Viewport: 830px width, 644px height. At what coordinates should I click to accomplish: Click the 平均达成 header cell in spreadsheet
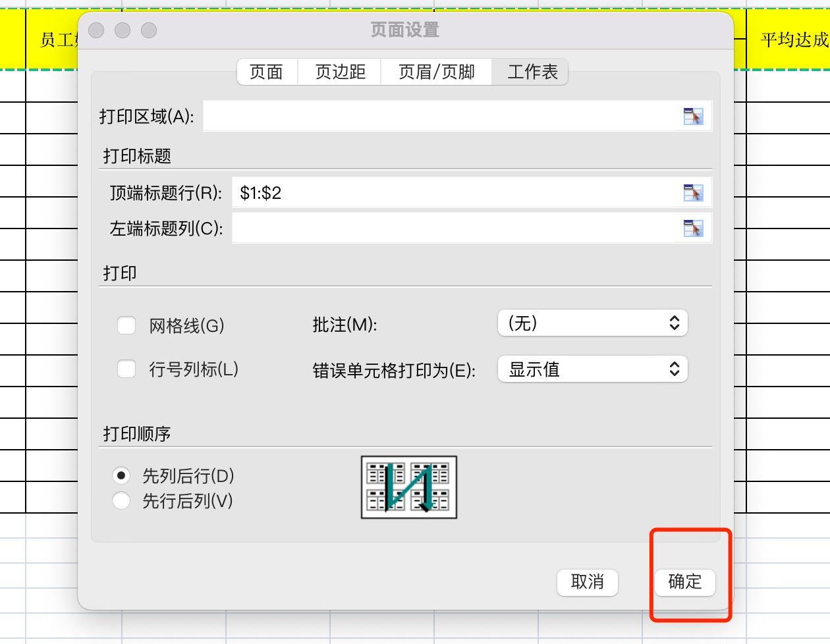coord(788,40)
